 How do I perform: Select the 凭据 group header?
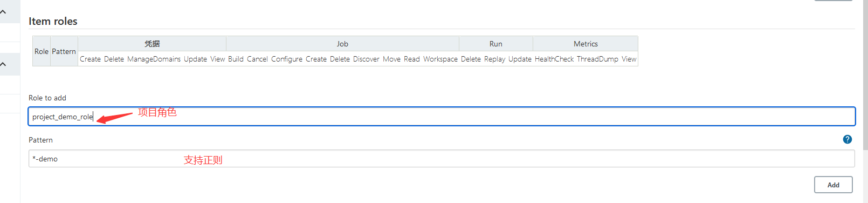tap(152, 44)
